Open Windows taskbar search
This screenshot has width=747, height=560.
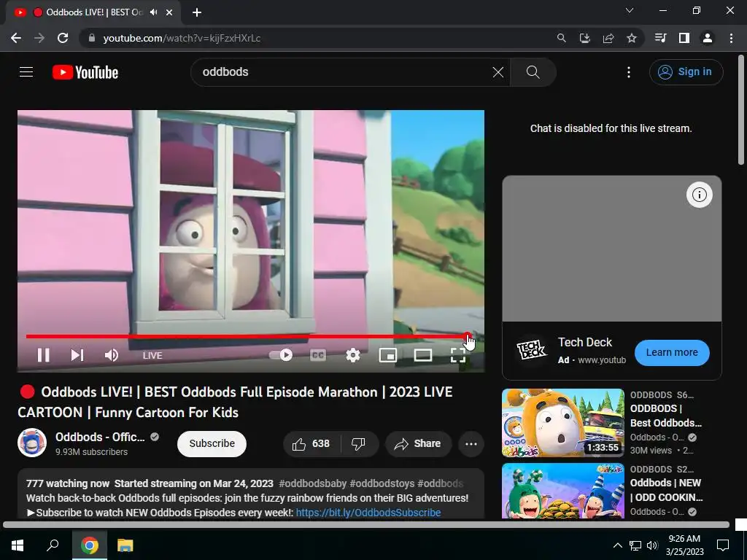coord(53,545)
